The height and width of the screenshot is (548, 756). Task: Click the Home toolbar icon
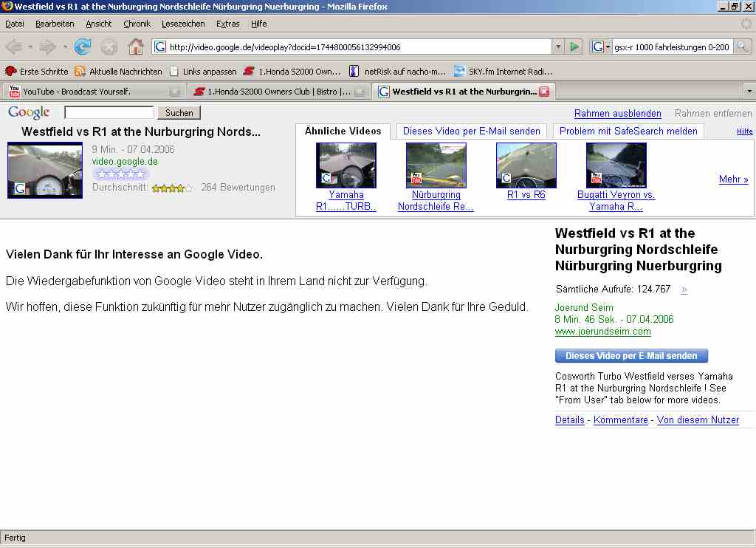pos(136,47)
